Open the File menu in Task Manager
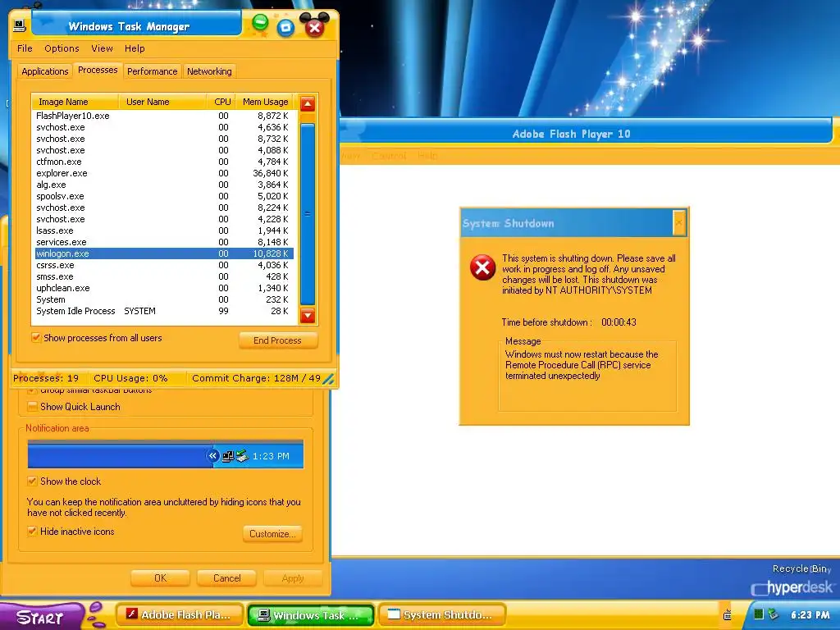The width and height of the screenshot is (840, 630). [25, 48]
